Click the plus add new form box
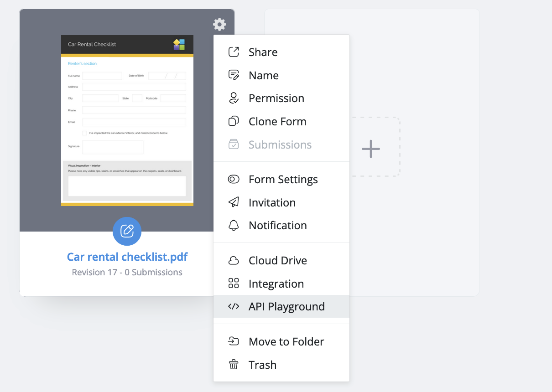The width and height of the screenshot is (552, 392). [x=371, y=149]
